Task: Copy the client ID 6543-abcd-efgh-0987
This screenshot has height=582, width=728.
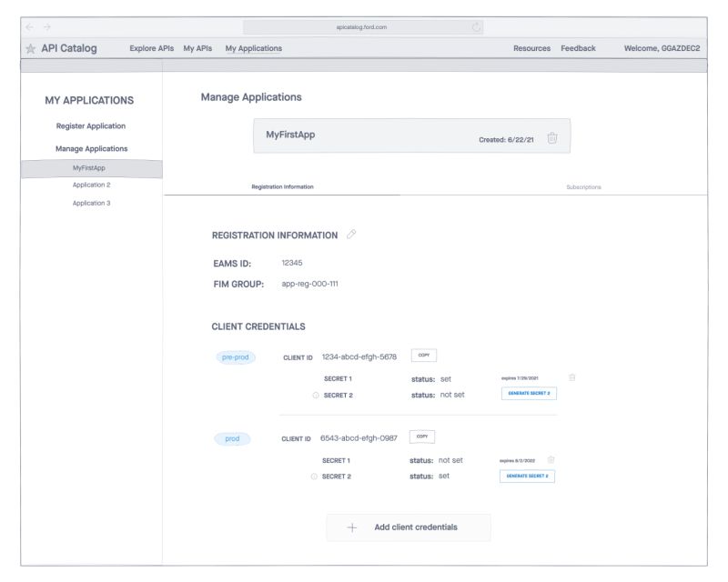Action: coord(422,436)
